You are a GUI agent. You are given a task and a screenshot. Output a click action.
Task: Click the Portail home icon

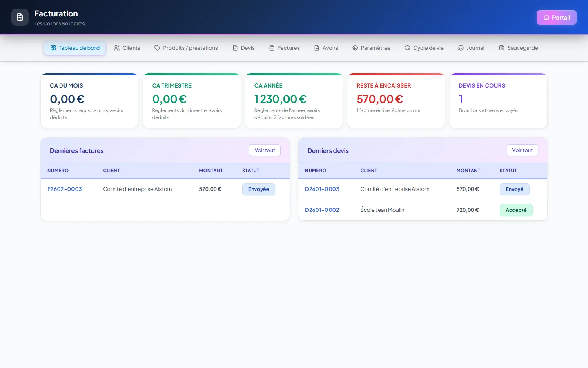pyautogui.click(x=546, y=18)
